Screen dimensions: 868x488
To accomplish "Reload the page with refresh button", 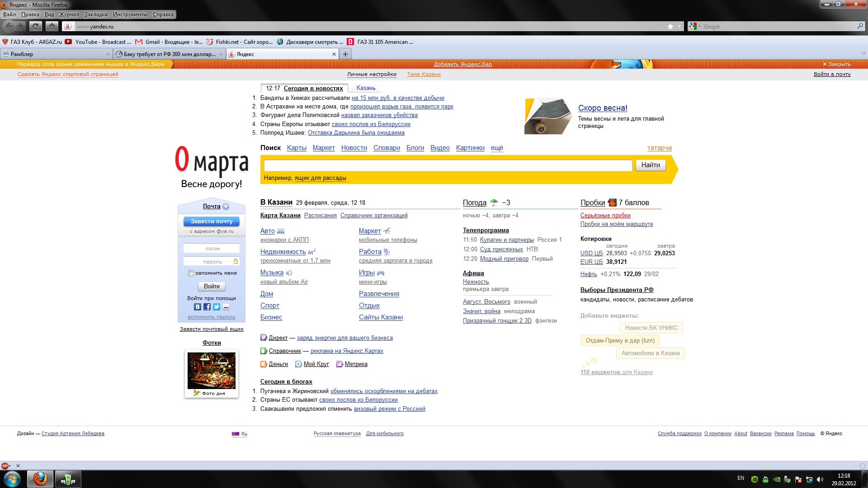I will [x=35, y=27].
